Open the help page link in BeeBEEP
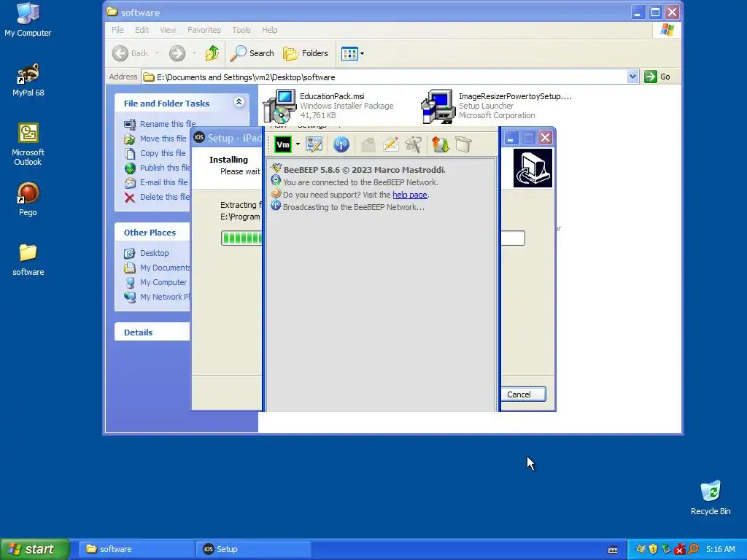The image size is (747, 560). point(410,195)
